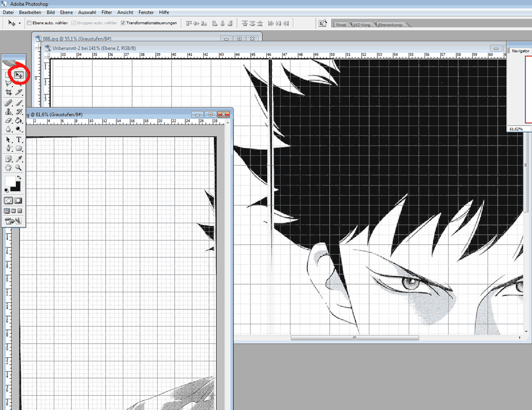Distribute right edges in options bar
The width and height of the screenshot is (532, 410).
[x=286, y=23]
